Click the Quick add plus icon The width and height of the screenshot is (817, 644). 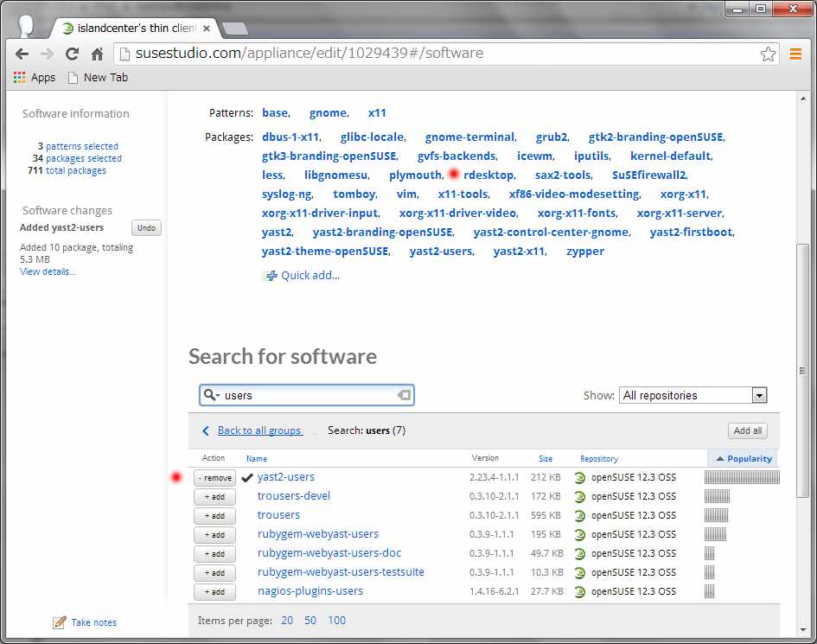tap(271, 276)
